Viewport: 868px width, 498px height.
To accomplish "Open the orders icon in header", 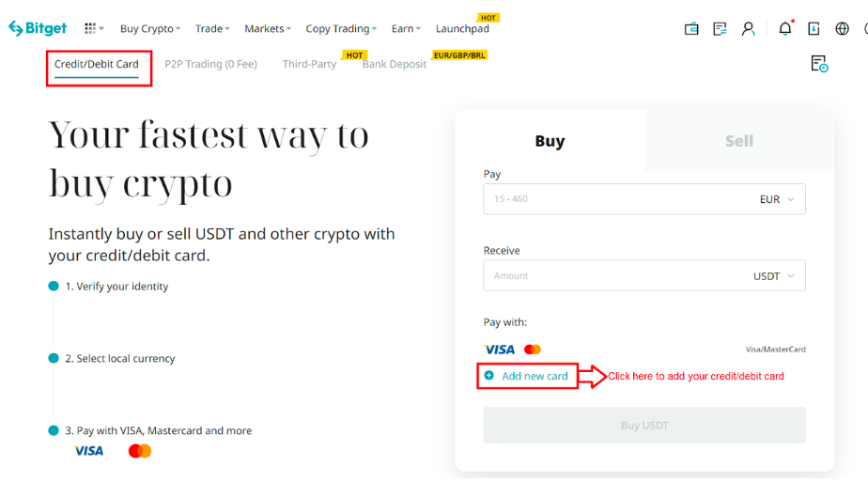I will [720, 28].
